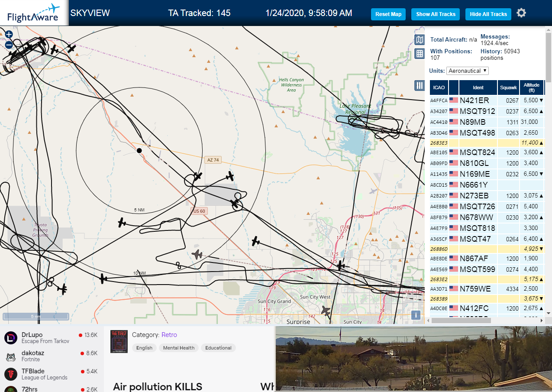Click the desert webcam video thumbnail
This screenshot has width=552, height=392.
(x=413, y=359)
